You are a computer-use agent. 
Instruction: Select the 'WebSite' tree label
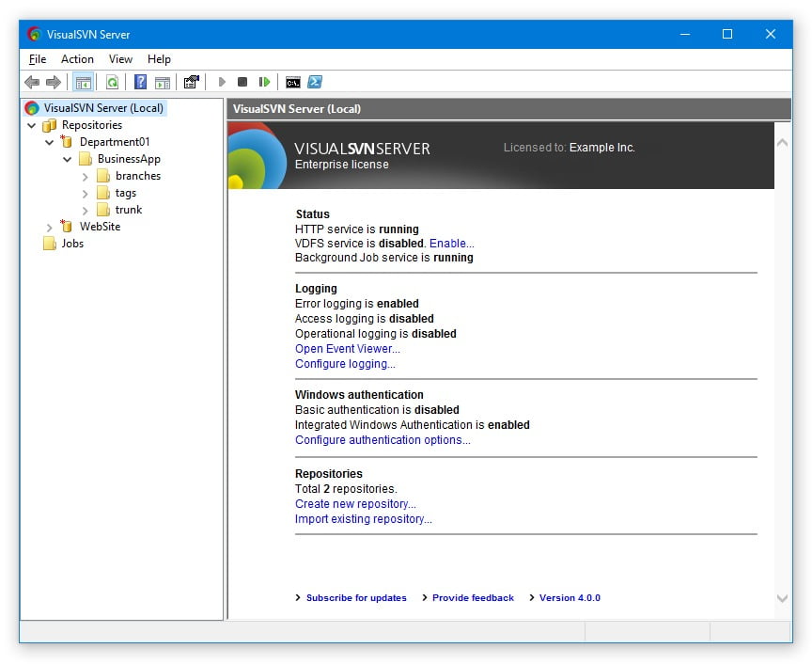point(100,226)
